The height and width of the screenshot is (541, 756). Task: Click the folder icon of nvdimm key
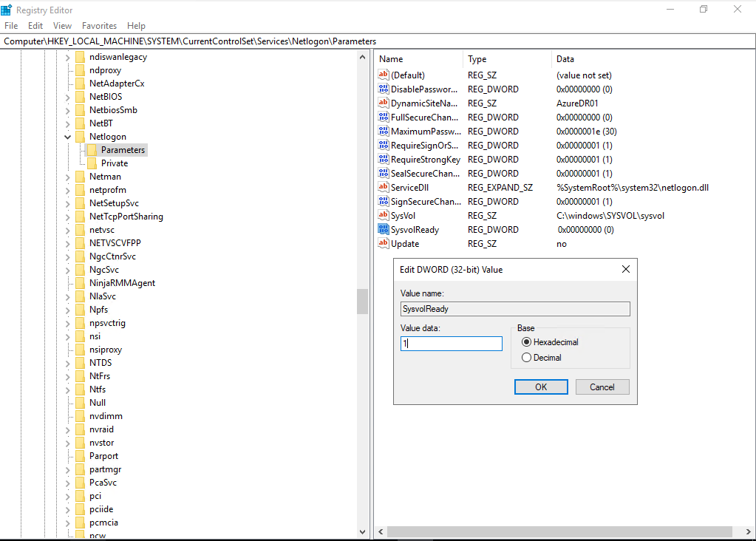[80, 416]
